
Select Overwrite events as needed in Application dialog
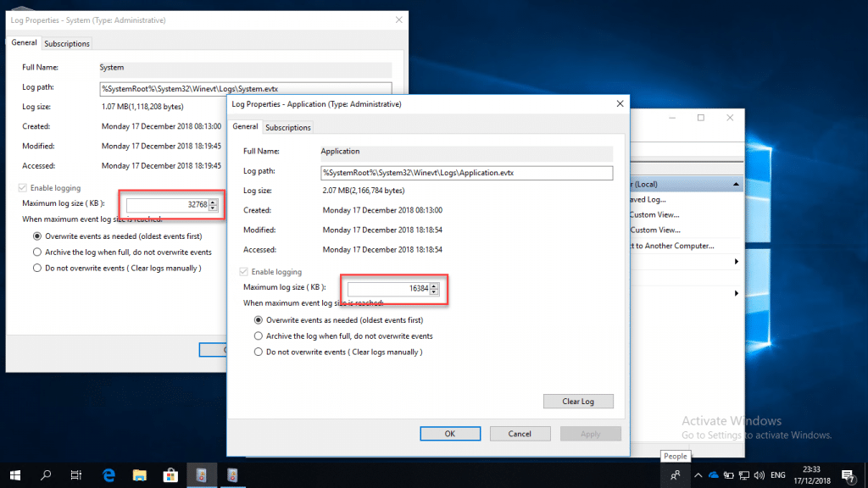click(259, 319)
